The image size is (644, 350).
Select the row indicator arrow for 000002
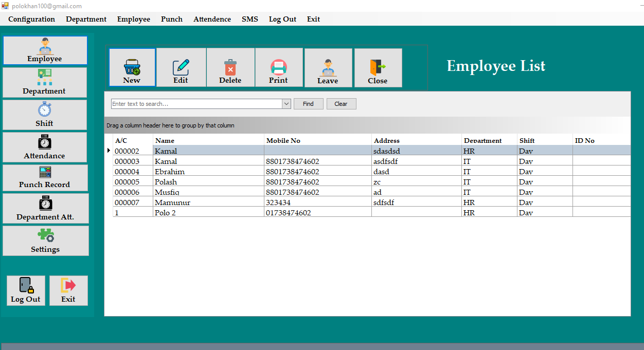109,151
